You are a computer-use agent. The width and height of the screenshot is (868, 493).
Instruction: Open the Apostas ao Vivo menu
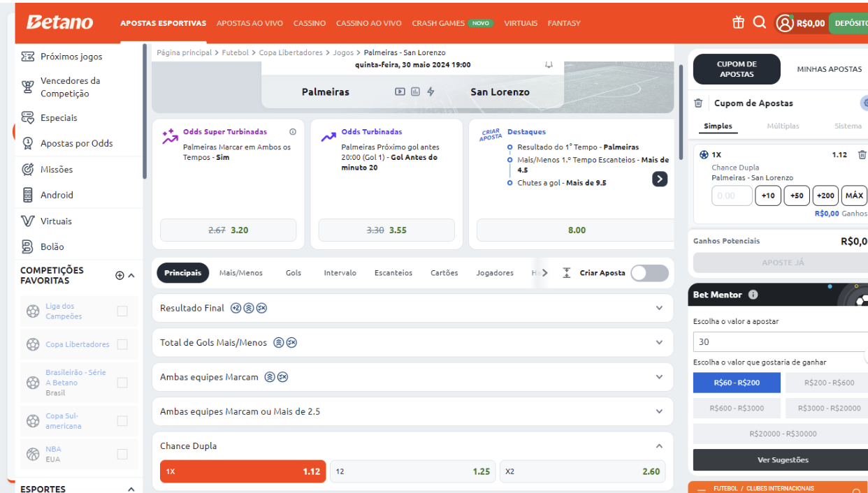tap(249, 23)
